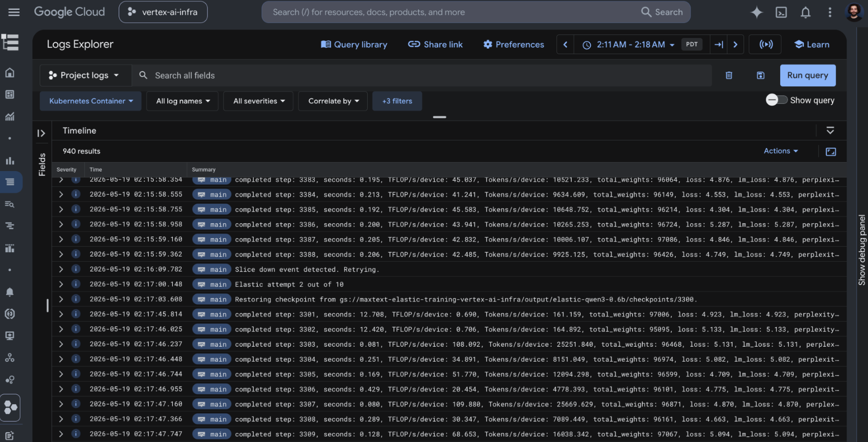Open the Actions menu
Viewport: 868px width, 442px height.
[x=781, y=151]
